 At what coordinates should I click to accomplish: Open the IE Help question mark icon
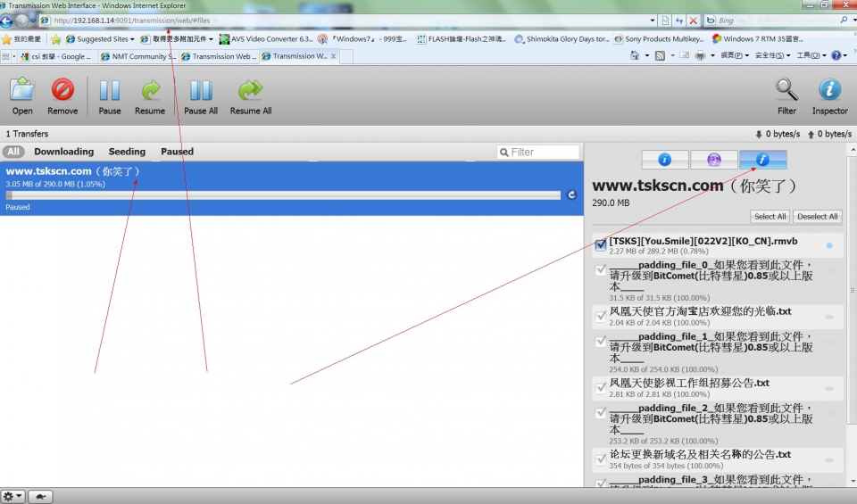[x=836, y=55]
